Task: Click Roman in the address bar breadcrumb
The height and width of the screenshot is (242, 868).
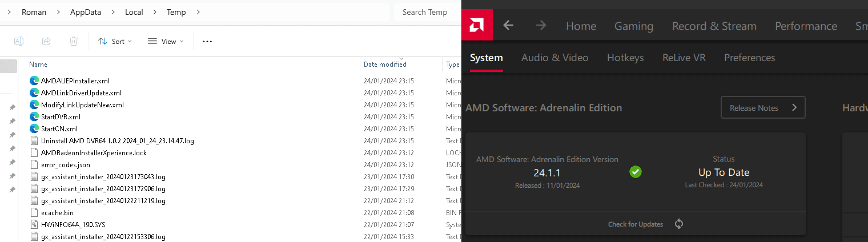Action: [x=34, y=12]
